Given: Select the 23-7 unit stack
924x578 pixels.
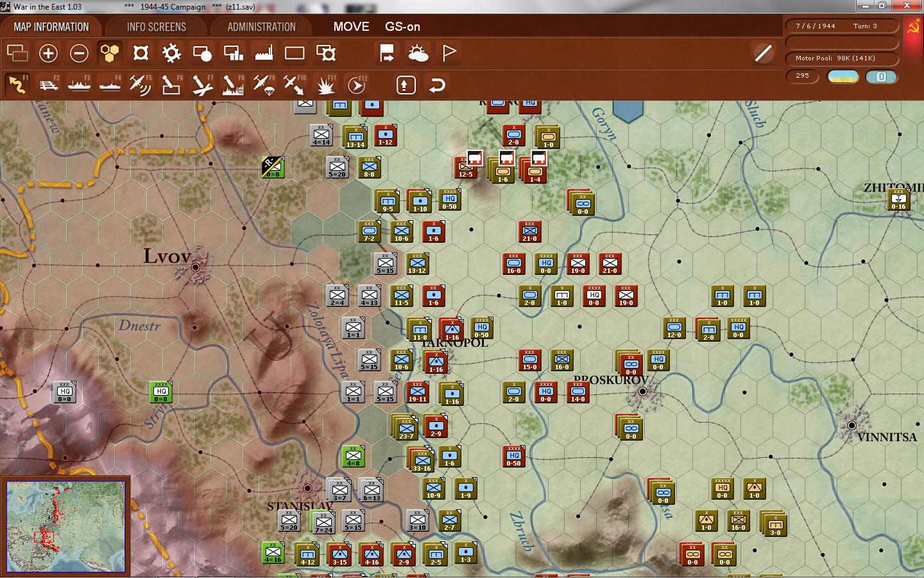Looking at the screenshot, I should [406, 428].
